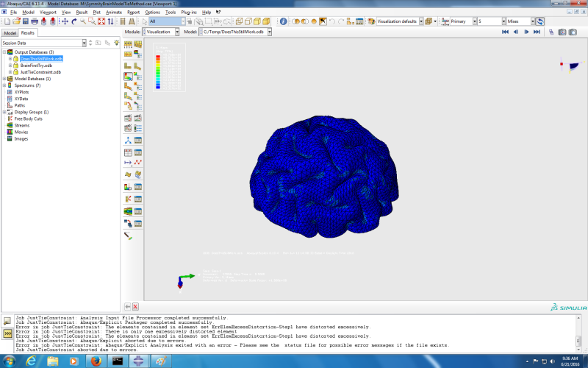The image size is (588, 368).
Task: Click the Stream toolset icon
Action: [x=128, y=211]
